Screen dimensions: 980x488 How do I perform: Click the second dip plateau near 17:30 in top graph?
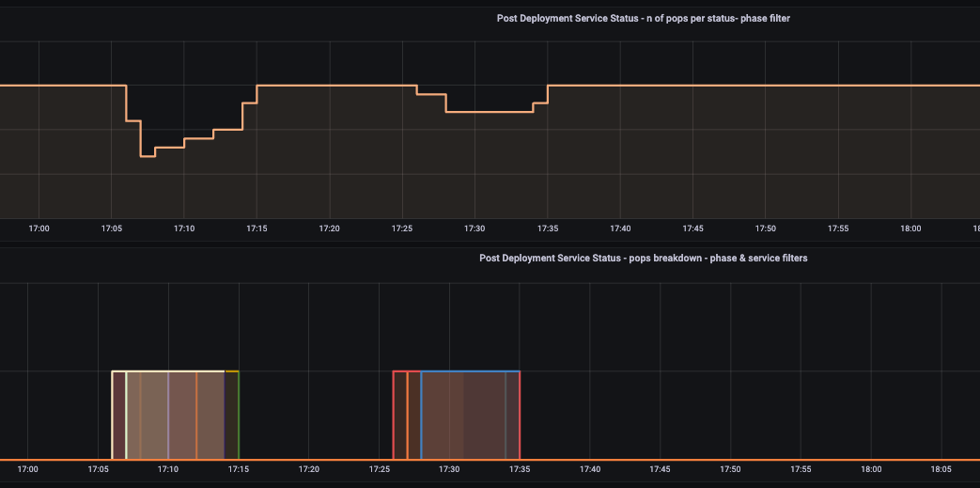coord(489,112)
